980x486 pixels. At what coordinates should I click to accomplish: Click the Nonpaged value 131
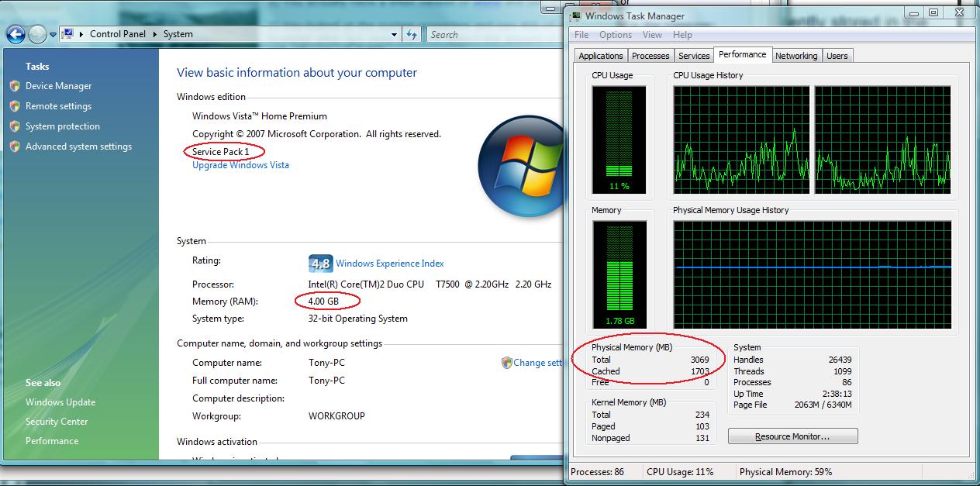[x=702, y=438]
